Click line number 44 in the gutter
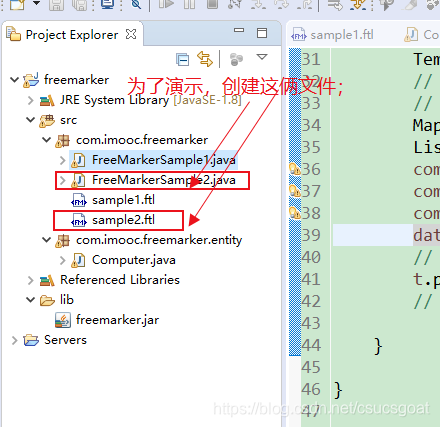This screenshot has height=427, width=440. (x=311, y=345)
